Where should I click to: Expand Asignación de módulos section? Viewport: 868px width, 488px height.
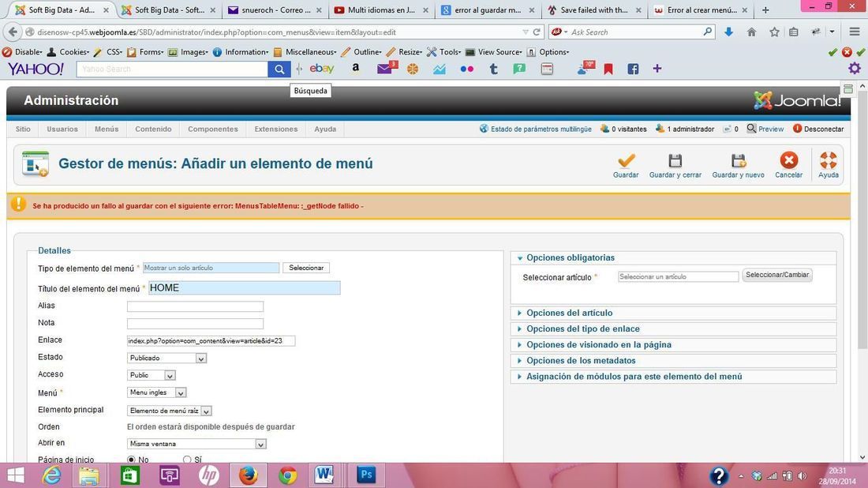click(x=634, y=377)
